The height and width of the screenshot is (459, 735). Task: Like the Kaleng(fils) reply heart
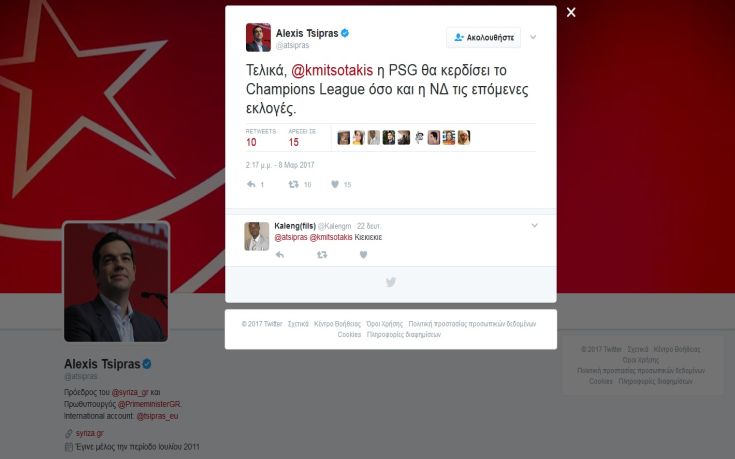coord(363,255)
